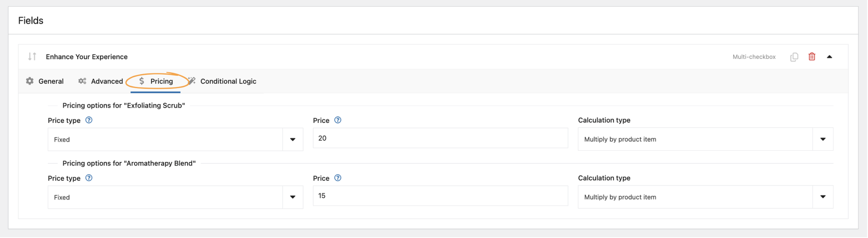Open the Price help icon for Aromatherapy Blend

[338, 178]
